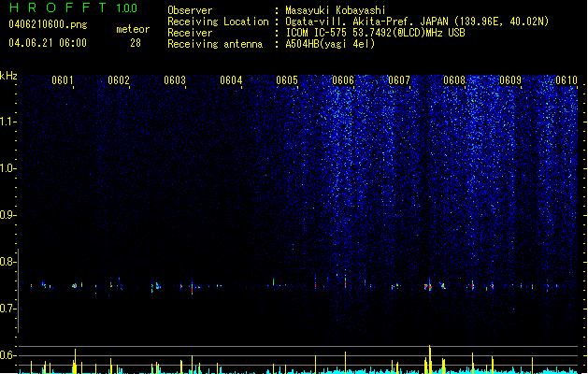The height and width of the screenshot is (374, 588).
Task: Click the 0.7 kHz axis tick
Action: (x=7, y=309)
